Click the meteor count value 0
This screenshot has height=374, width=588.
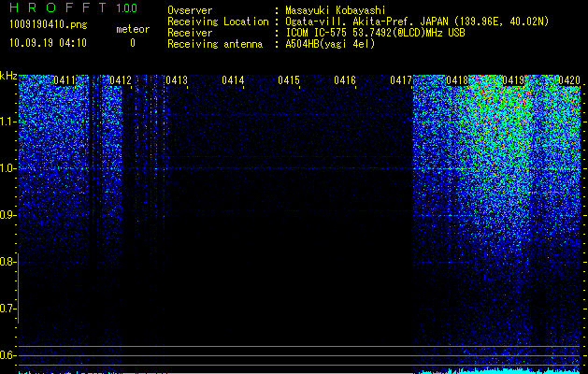133,43
